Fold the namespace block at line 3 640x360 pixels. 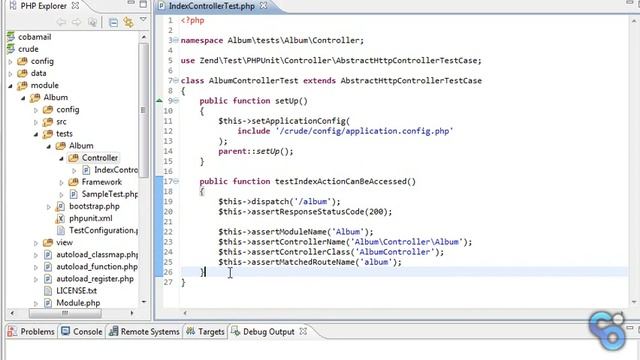(176, 40)
